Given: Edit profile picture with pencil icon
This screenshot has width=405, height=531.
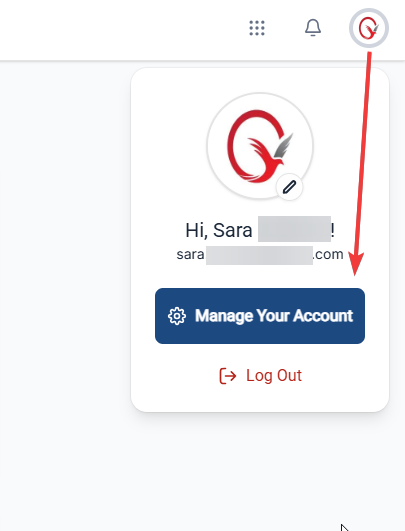Looking at the screenshot, I should tap(290, 187).
